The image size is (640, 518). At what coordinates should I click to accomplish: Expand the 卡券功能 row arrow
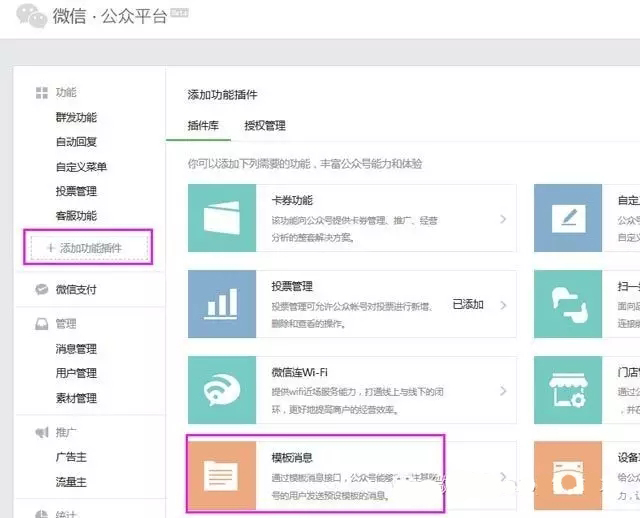502,219
